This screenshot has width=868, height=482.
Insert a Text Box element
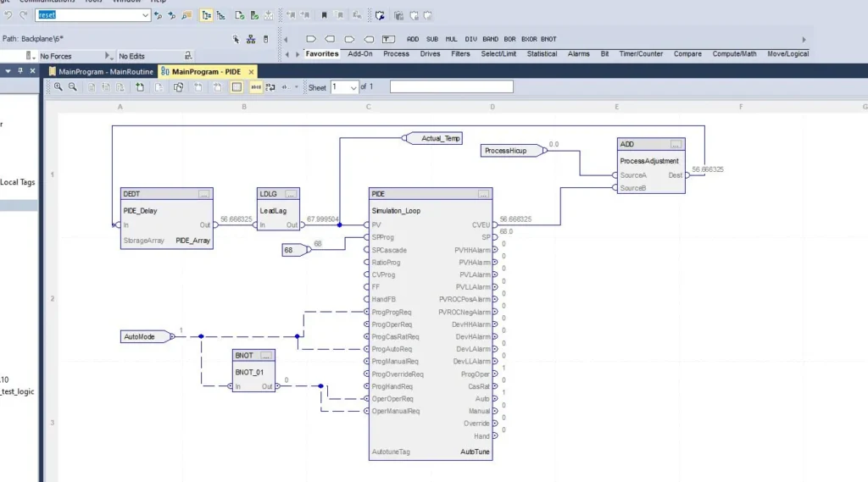tap(388, 39)
